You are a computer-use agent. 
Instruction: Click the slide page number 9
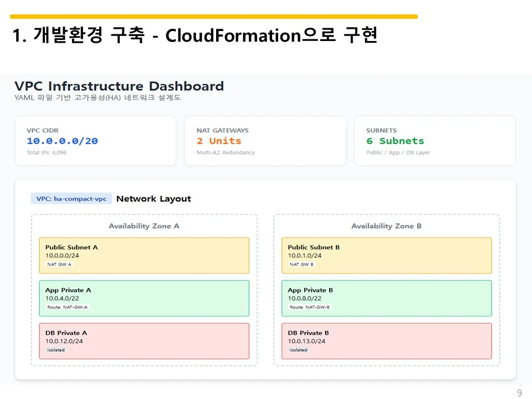pyautogui.click(x=519, y=393)
